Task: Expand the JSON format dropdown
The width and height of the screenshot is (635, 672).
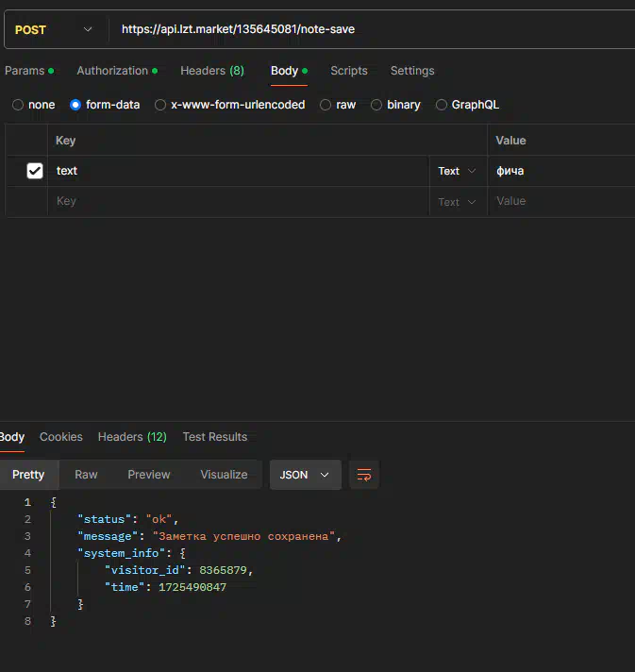Action: 305,475
